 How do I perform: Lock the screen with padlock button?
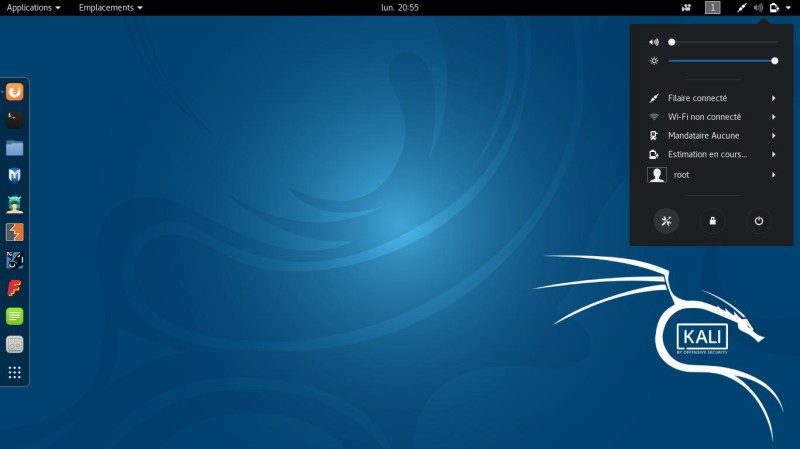713,221
